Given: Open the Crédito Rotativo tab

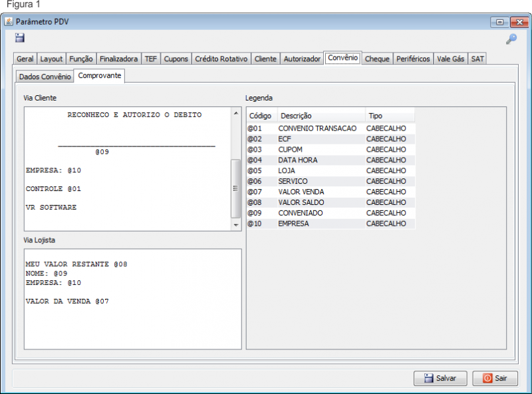Looking at the screenshot, I should 221,59.
